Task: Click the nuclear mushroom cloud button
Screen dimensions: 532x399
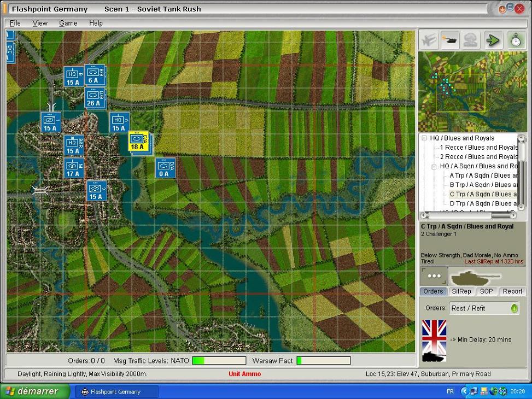Action: pos(471,40)
